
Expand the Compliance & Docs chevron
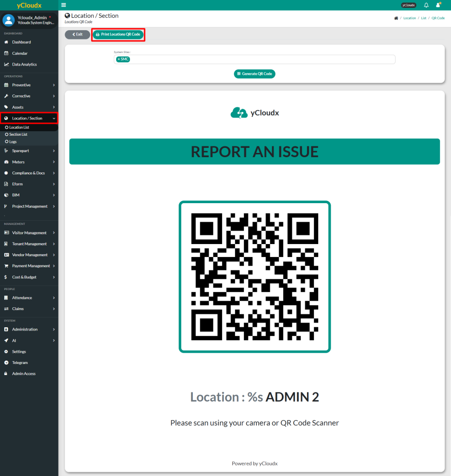pyautogui.click(x=54, y=173)
